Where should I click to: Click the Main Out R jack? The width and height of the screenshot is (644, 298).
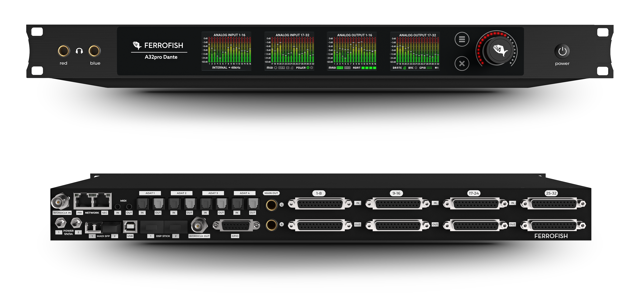[271, 225]
